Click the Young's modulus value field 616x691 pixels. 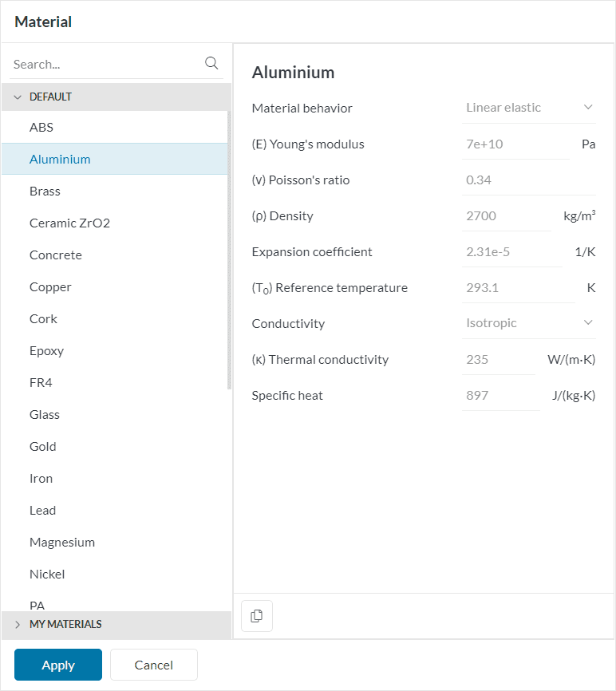point(515,144)
